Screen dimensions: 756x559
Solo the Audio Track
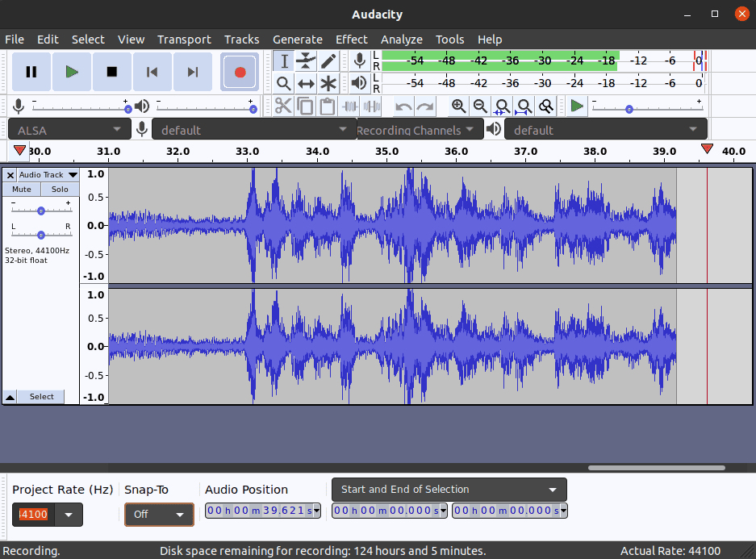[x=60, y=190]
